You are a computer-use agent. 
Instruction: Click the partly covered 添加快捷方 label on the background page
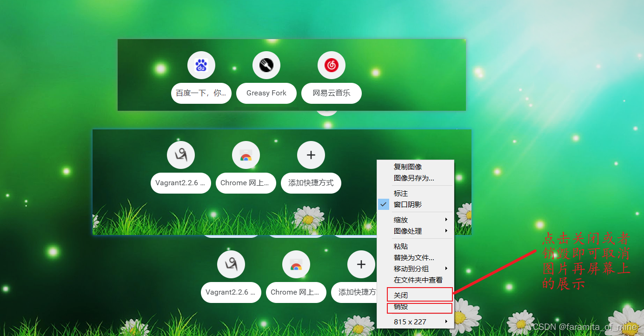[x=354, y=292]
